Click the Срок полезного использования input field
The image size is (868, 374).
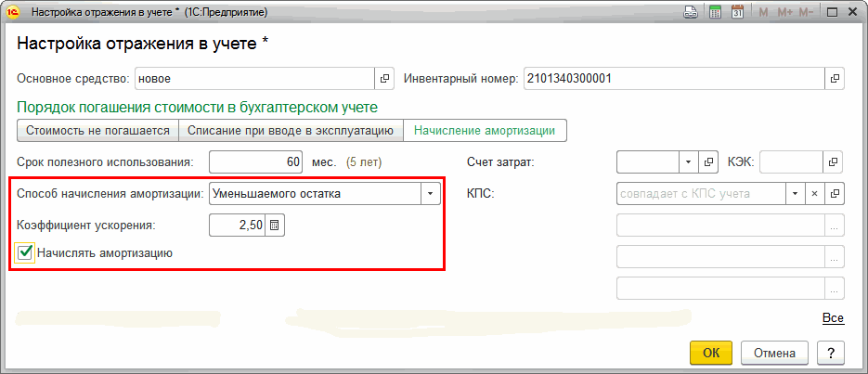[256, 161]
